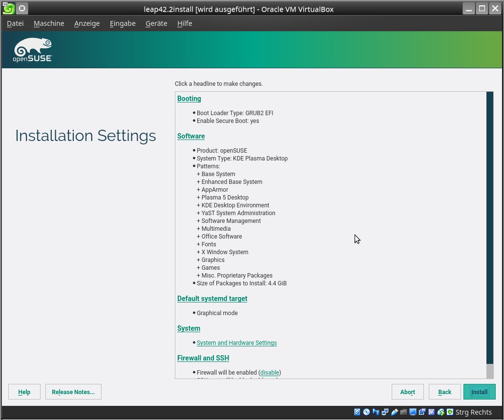Click the USB devices status icon
Screen dimensions: 504x420
[x=395, y=412]
